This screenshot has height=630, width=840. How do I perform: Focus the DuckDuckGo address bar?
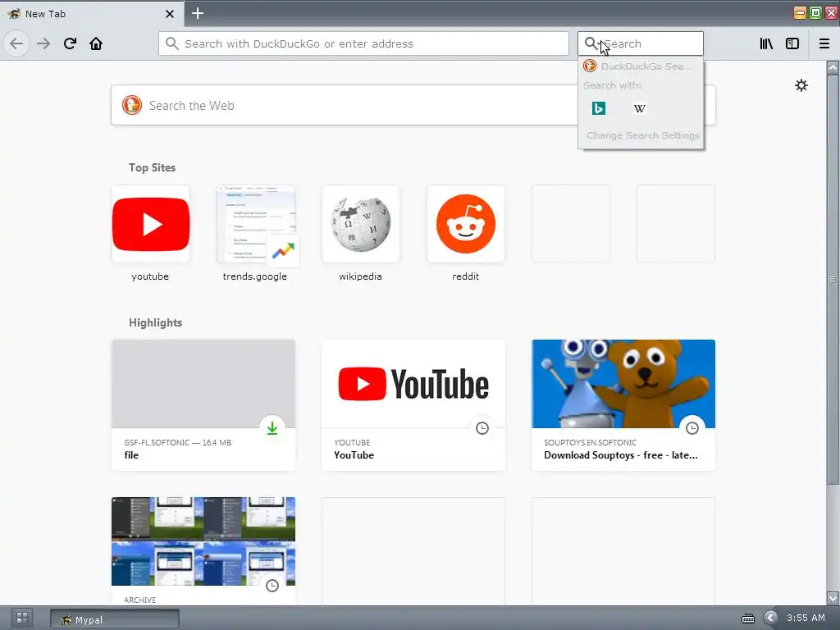coord(363,43)
